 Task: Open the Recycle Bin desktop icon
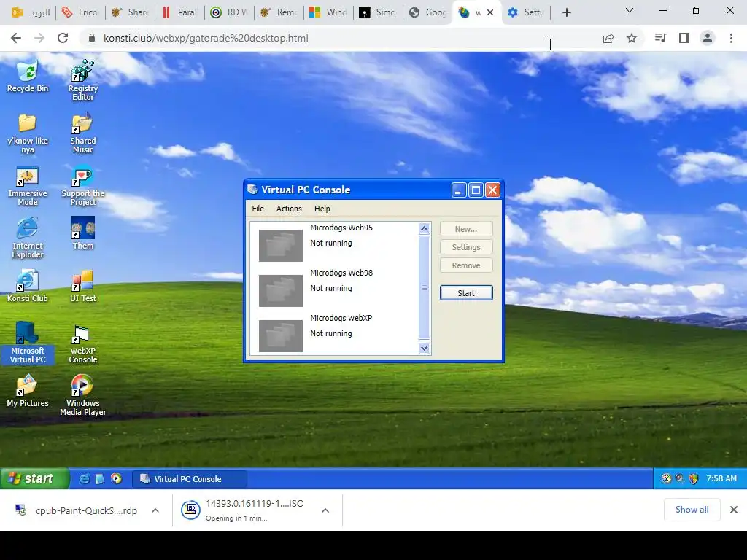28,76
